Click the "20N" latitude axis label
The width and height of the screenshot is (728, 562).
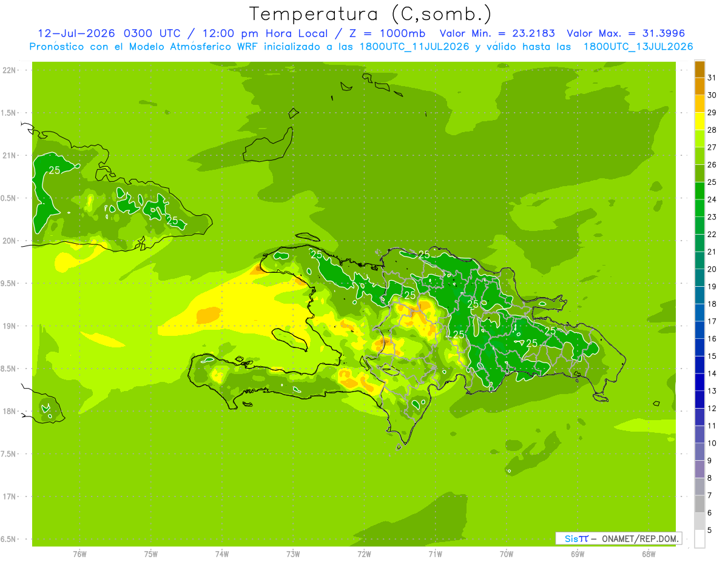pos(9,241)
